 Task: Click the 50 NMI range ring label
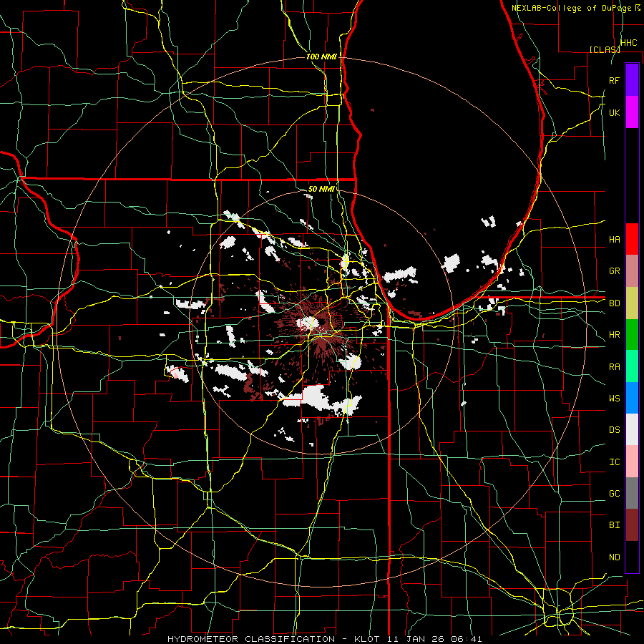tap(321, 189)
